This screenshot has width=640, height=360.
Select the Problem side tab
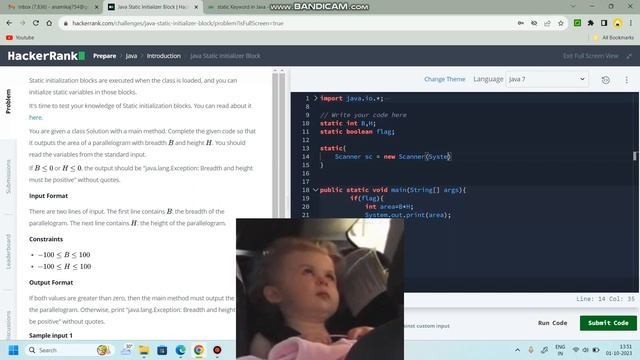tap(8, 101)
